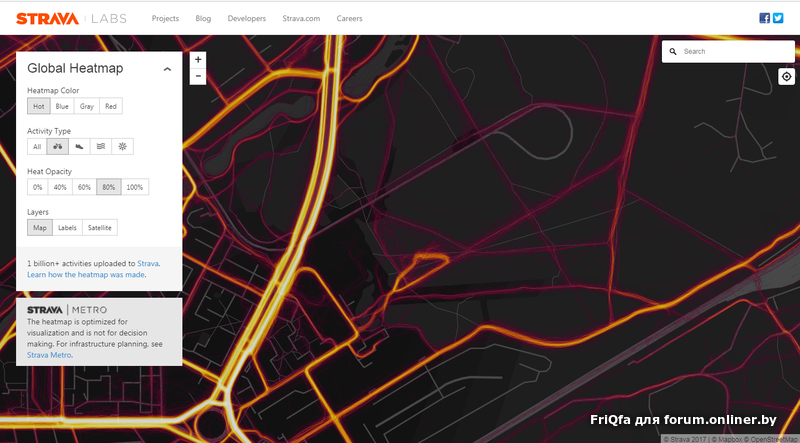Click the Search input field
Screen dimensions: 800x443
click(728, 52)
